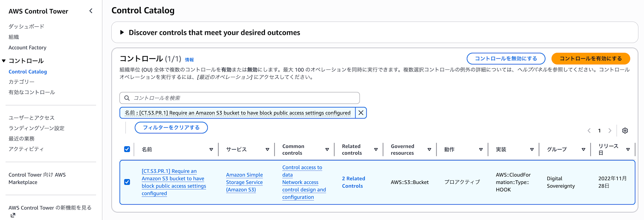
Task: Click フィルターをクリアする button
Action: [x=171, y=128]
